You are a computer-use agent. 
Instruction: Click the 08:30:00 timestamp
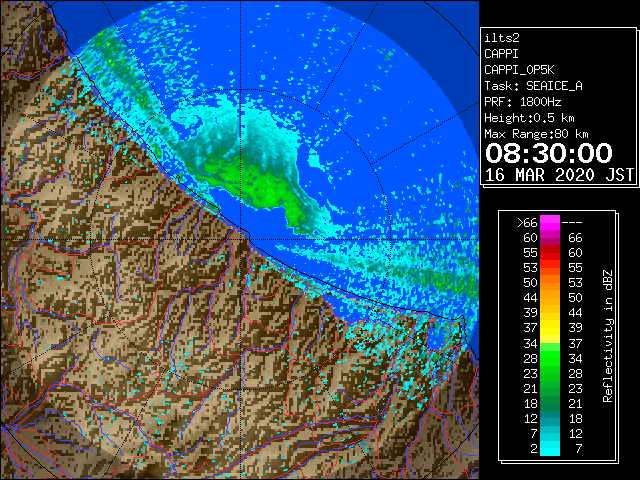coord(549,153)
